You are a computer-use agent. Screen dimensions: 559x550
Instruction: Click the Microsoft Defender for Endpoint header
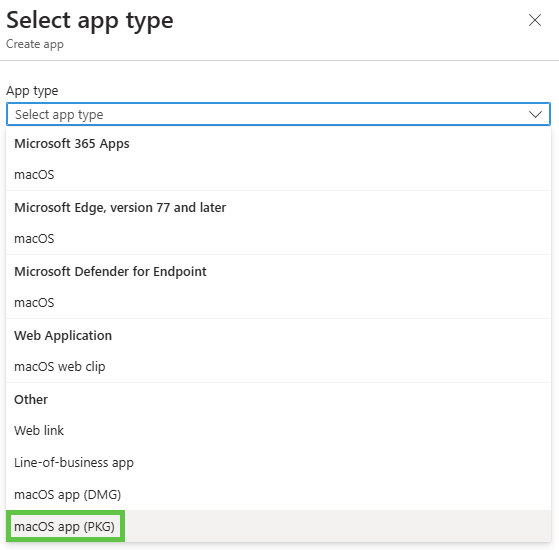tap(110, 272)
